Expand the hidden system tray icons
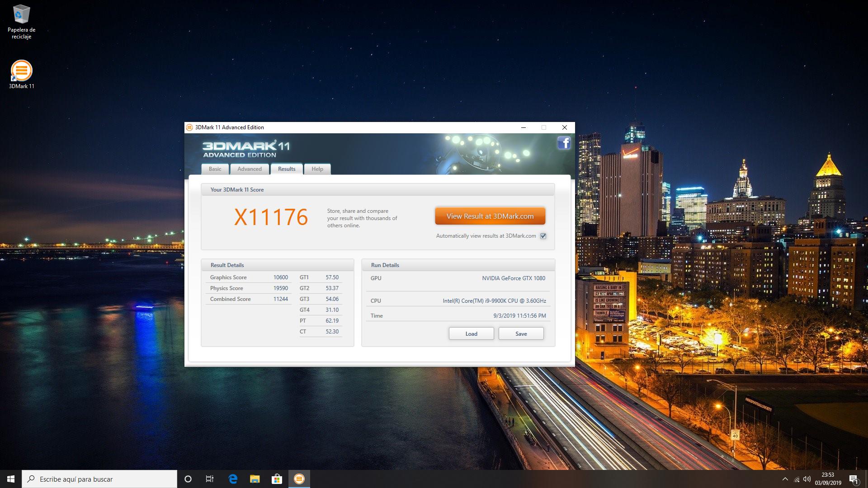Screen dimensions: 868x488 785,479
